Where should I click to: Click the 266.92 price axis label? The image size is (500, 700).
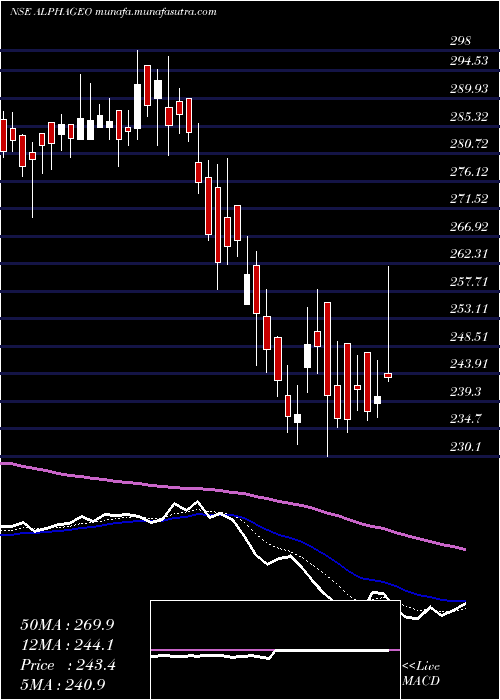469,226
